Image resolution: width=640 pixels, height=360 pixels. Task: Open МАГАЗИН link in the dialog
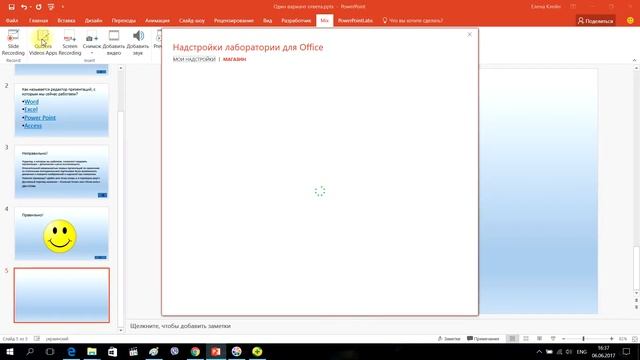(234, 59)
